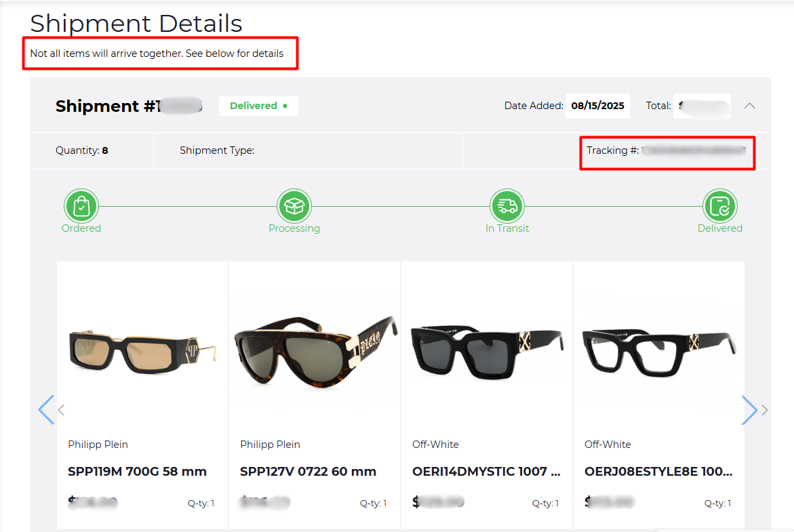Click the Processing box step icon
The width and height of the screenshot is (794, 532).
(x=294, y=206)
